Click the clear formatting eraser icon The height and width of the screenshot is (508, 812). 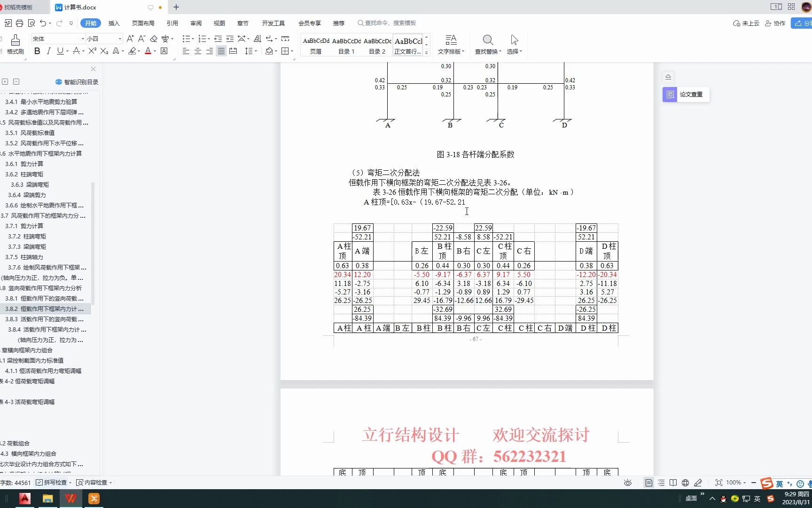point(154,39)
